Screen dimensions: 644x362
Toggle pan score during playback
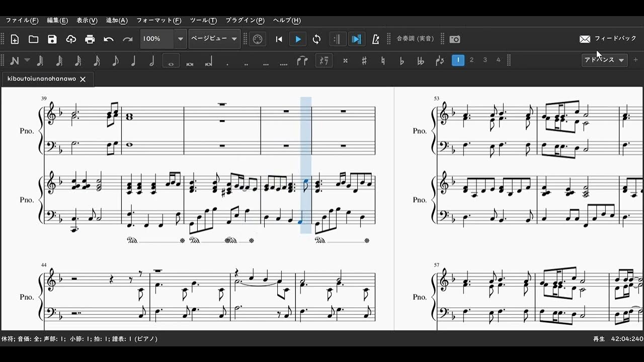(x=356, y=39)
